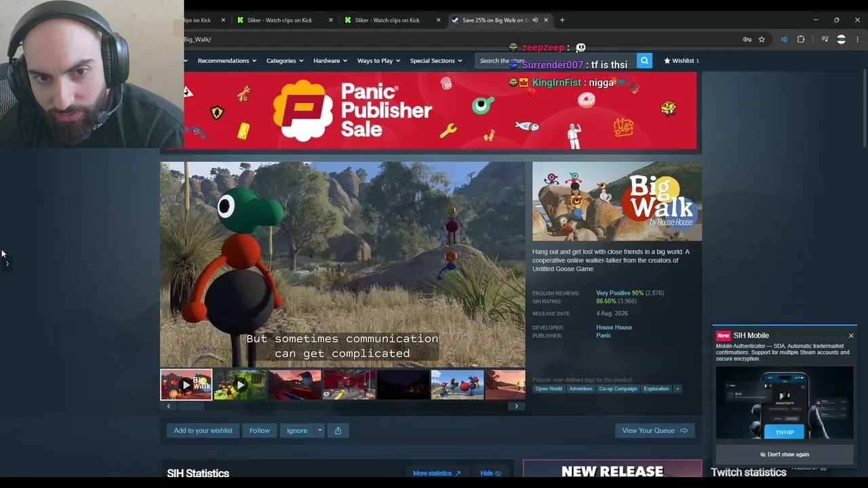Mute the Big Walk tab audio icon

[535, 20]
